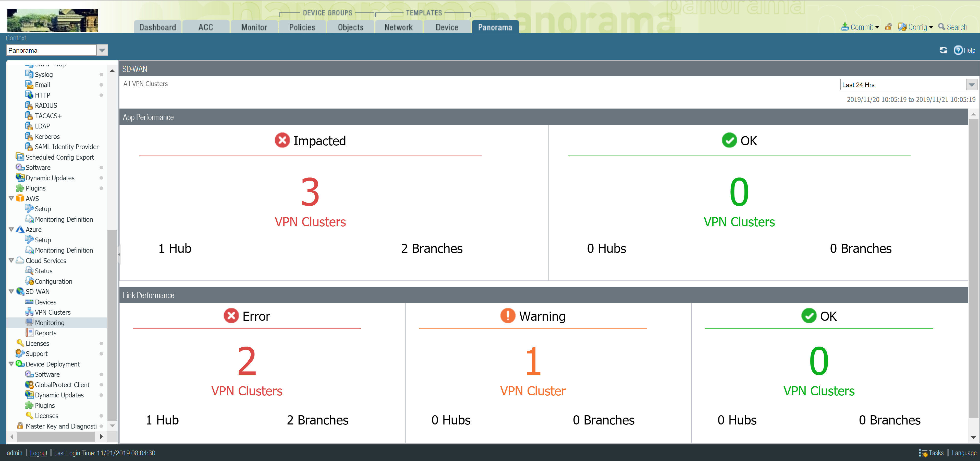
Task: Open the Context Panorama dropdown
Action: point(102,50)
